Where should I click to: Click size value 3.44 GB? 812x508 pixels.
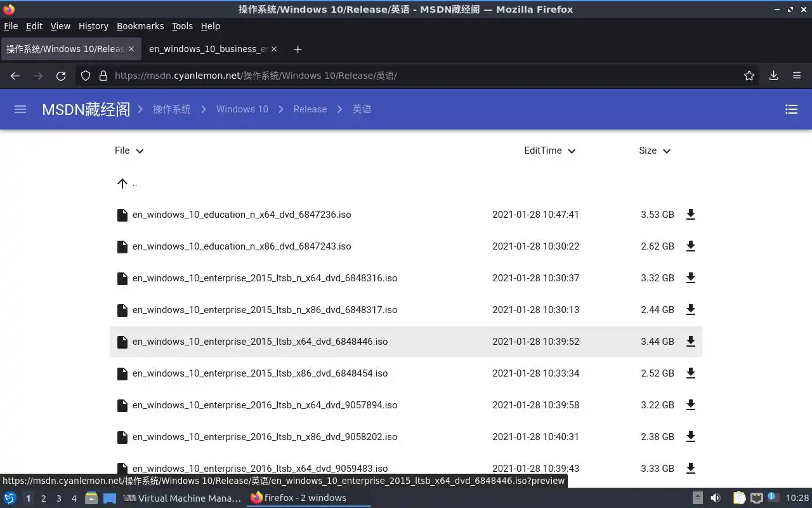[657, 342]
